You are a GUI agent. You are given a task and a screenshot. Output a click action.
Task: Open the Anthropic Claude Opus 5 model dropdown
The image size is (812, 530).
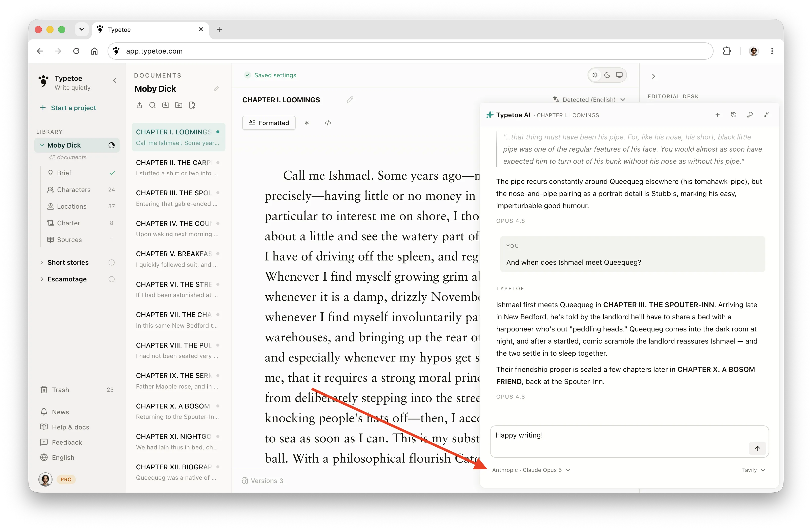point(531,470)
